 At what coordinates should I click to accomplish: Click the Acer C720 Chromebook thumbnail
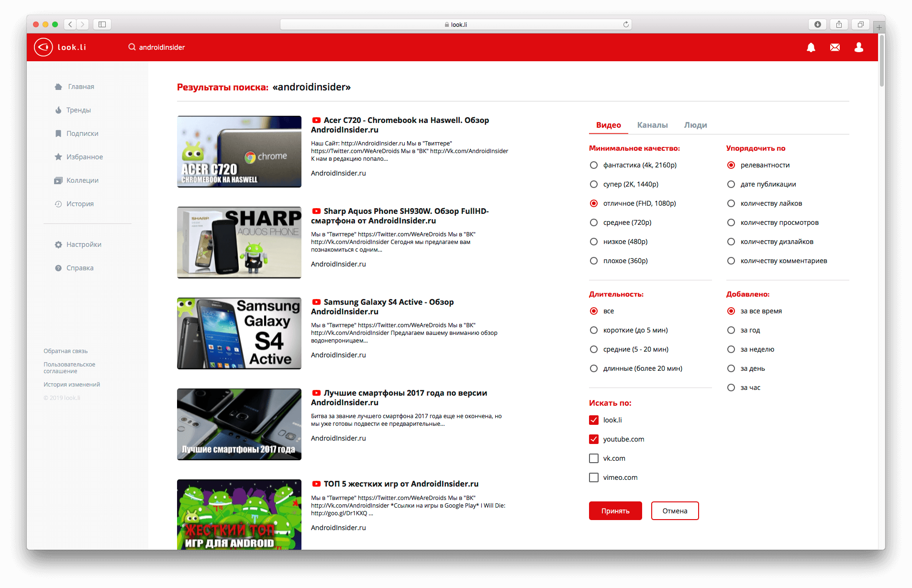(x=239, y=152)
